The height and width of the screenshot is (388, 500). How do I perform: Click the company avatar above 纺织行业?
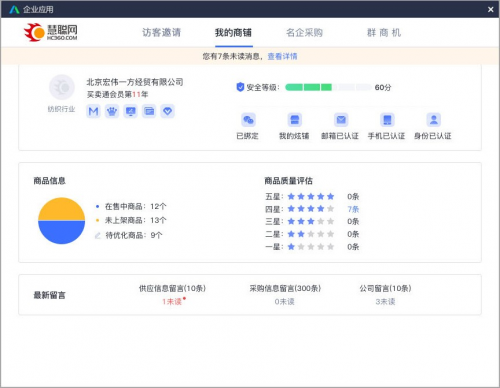[x=62, y=87]
